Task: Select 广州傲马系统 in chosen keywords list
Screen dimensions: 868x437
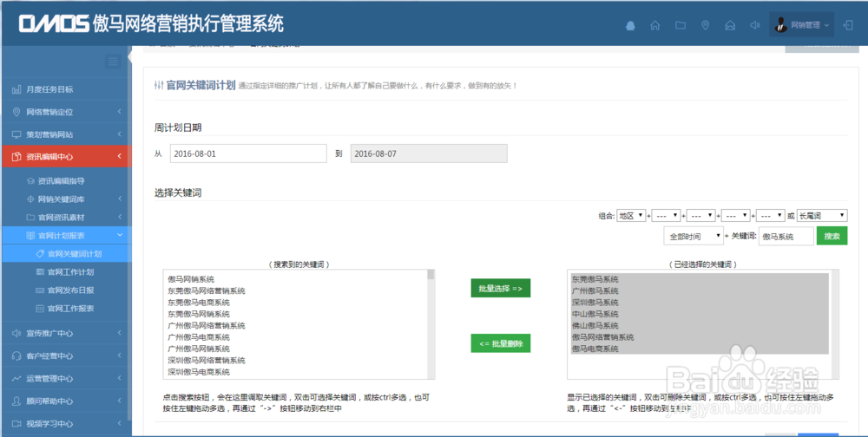Action: click(595, 291)
